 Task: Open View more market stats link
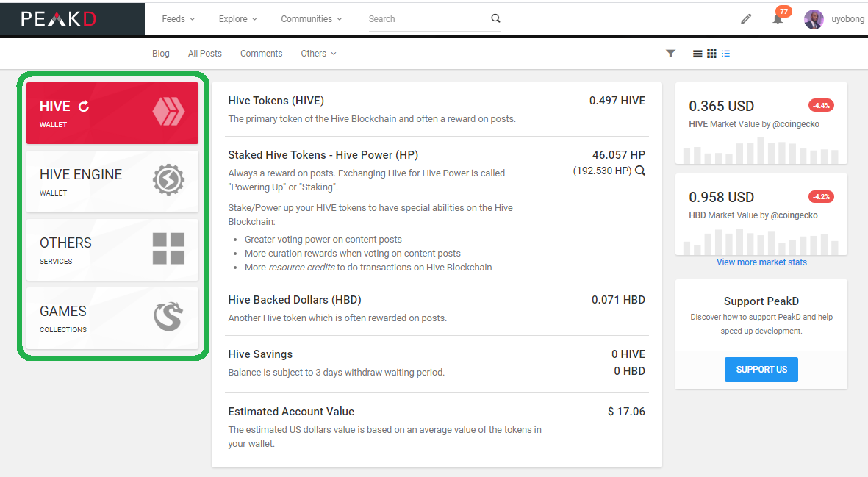(761, 262)
